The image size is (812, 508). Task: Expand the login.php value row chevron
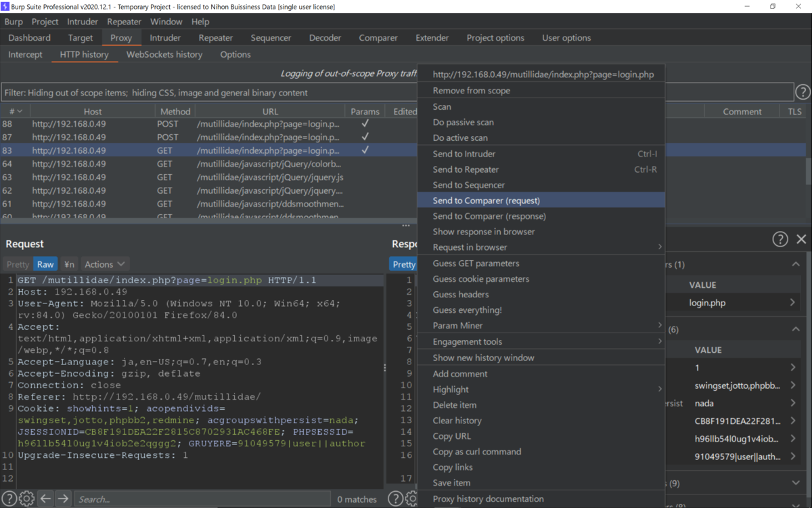[x=792, y=303]
